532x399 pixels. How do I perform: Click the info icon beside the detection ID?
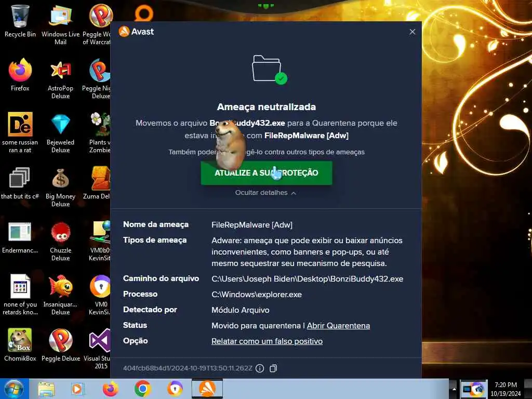260,368
